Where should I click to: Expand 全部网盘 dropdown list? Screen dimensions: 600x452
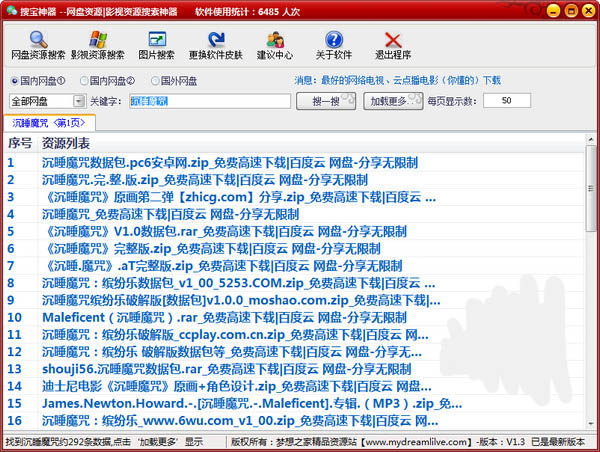tap(79, 101)
